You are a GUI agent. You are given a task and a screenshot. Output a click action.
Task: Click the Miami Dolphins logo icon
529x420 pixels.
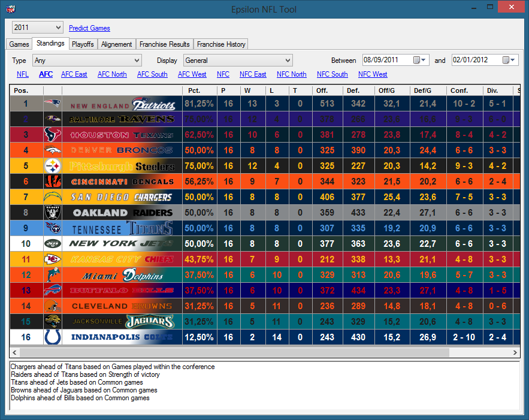point(53,274)
